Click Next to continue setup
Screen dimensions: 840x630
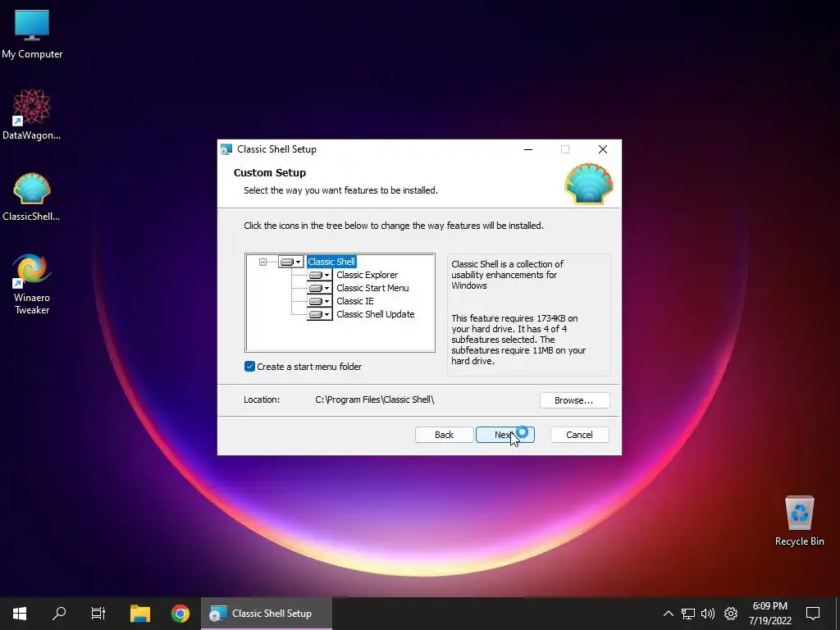(x=504, y=435)
